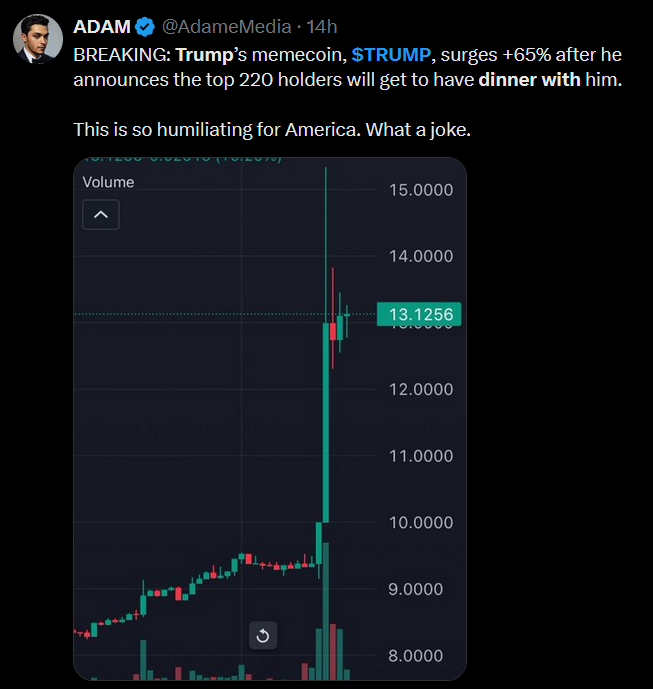Open the candlestick chart image attachment

pyautogui.click(x=270, y=419)
